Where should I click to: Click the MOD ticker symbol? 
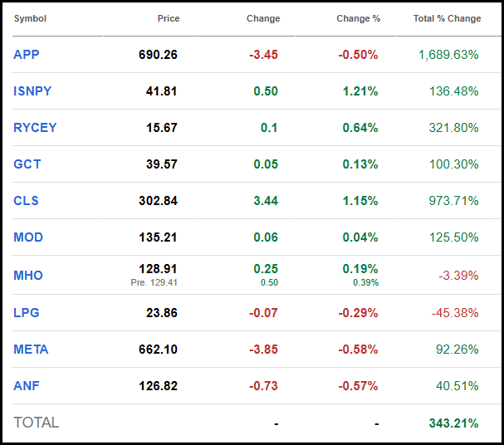(28, 237)
